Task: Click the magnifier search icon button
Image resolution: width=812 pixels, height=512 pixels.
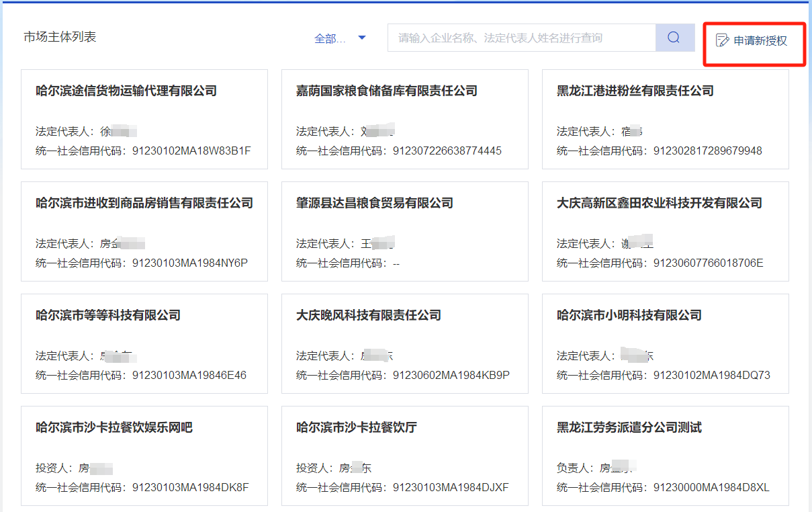Action: tap(674, 38)
